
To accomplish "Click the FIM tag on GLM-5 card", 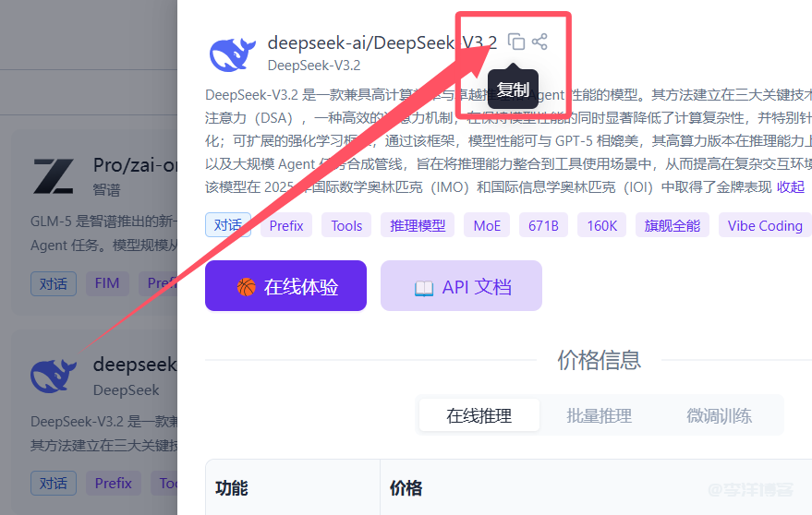I will (107, 283).
